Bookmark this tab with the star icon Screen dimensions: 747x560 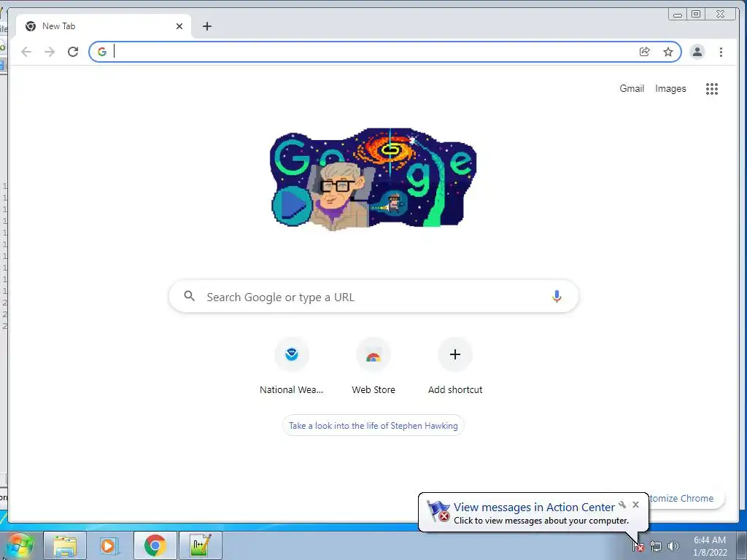668,52
